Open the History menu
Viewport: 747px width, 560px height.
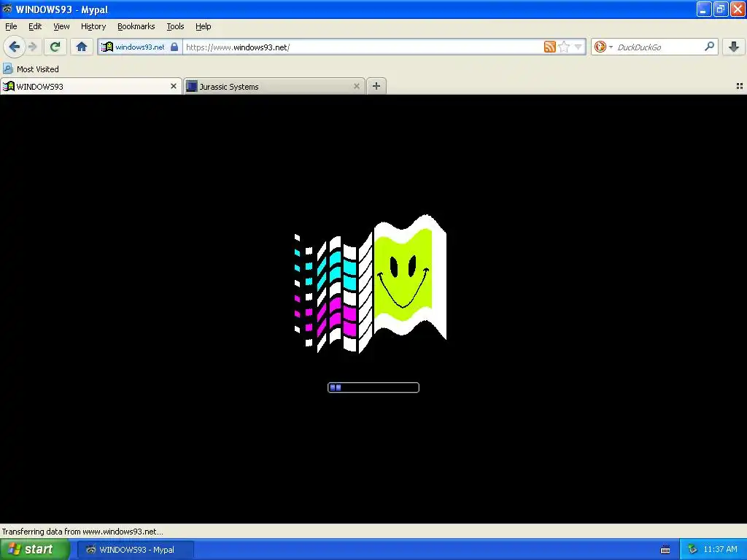93,26
